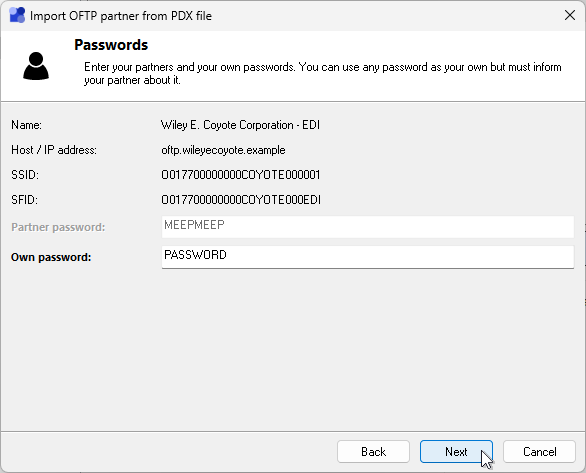Click the Host / IP address label

coord(54,150)
